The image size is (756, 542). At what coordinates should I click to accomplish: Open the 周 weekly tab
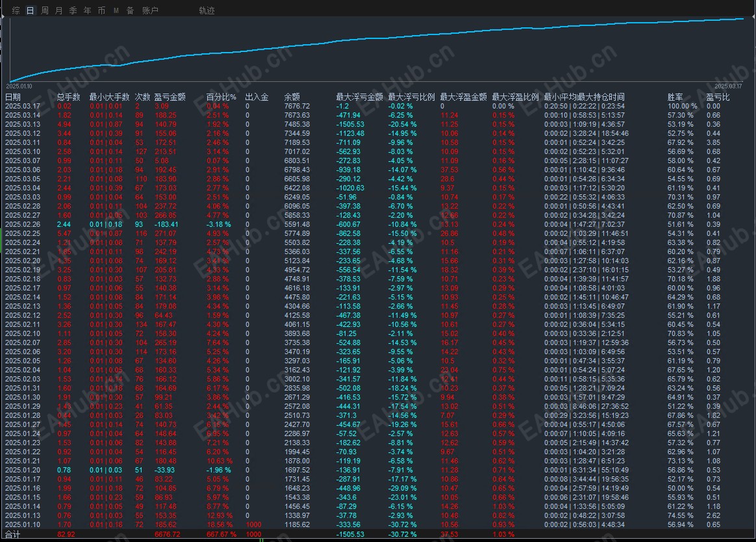(44, 10)
